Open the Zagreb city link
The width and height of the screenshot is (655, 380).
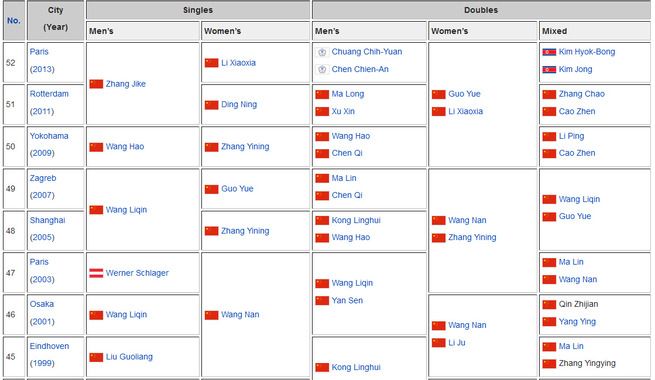coord(43,178)
